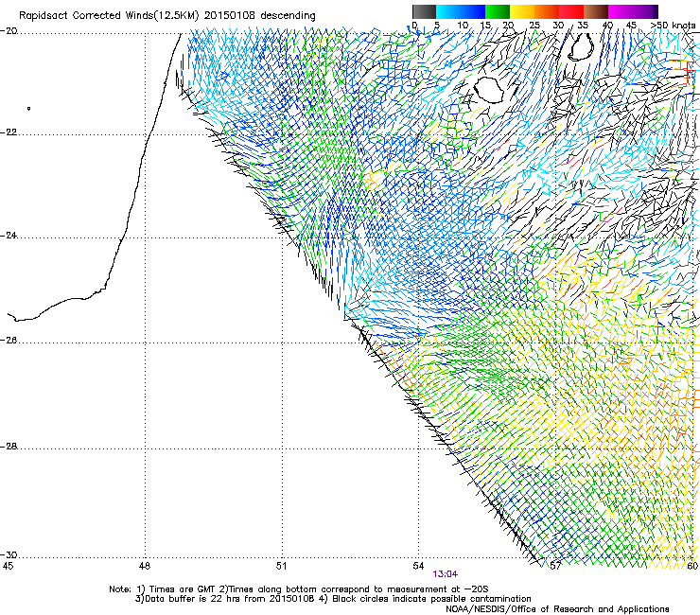The height and width of the screenshot is (615, 700).
Task: Click the '48' longitude axis label
Action: click(144, 567)
